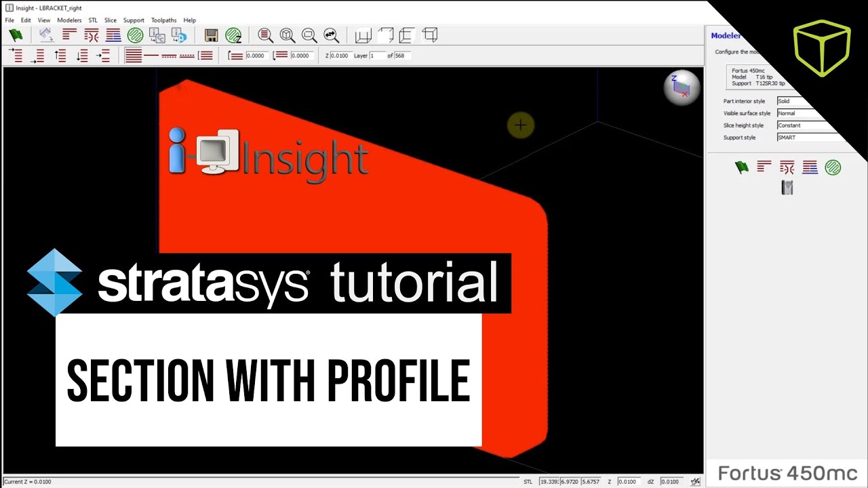Click the second wireframe box view icon
This screenshot has width=868, height=488.
coord(385,35)
